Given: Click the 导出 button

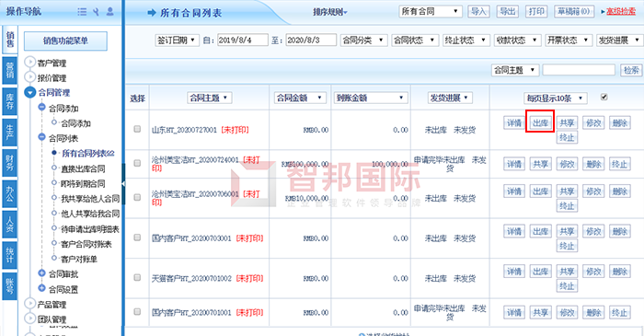Looking at the screenshot, I should [507, 11].
